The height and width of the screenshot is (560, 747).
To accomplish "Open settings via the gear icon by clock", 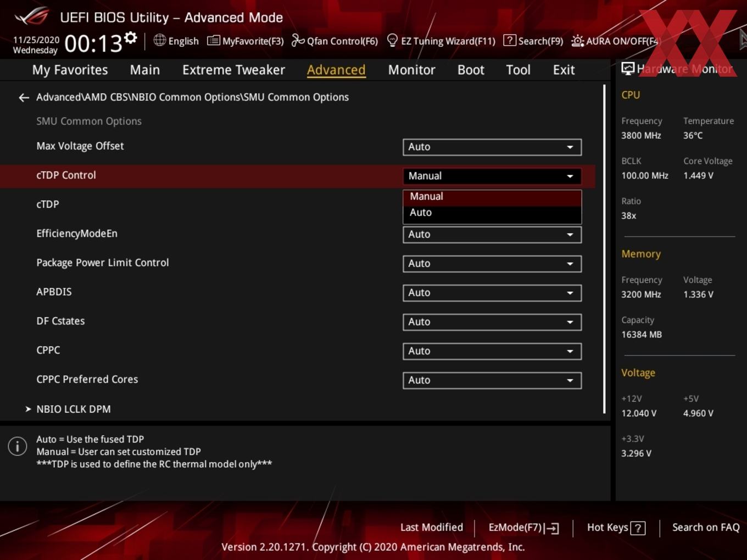I will click(130, 38).
